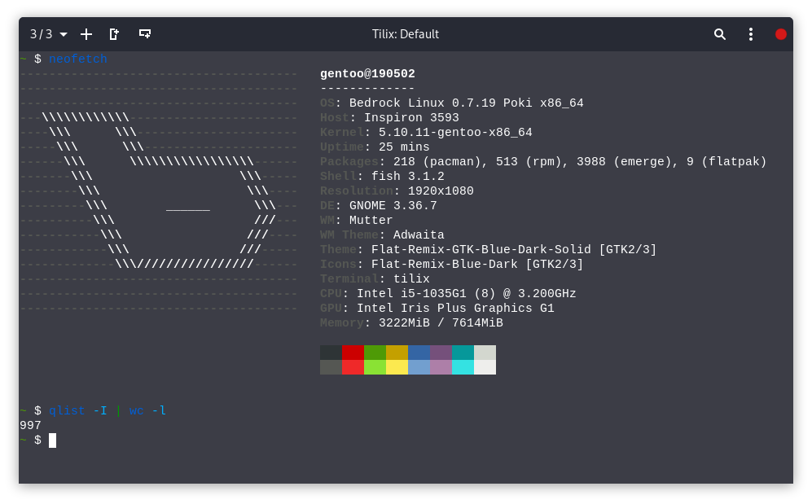The height and width of the screenshot is (504, 812).
Task: Click the red status circle in the titlebar
Action: click(x=780, y=34)
